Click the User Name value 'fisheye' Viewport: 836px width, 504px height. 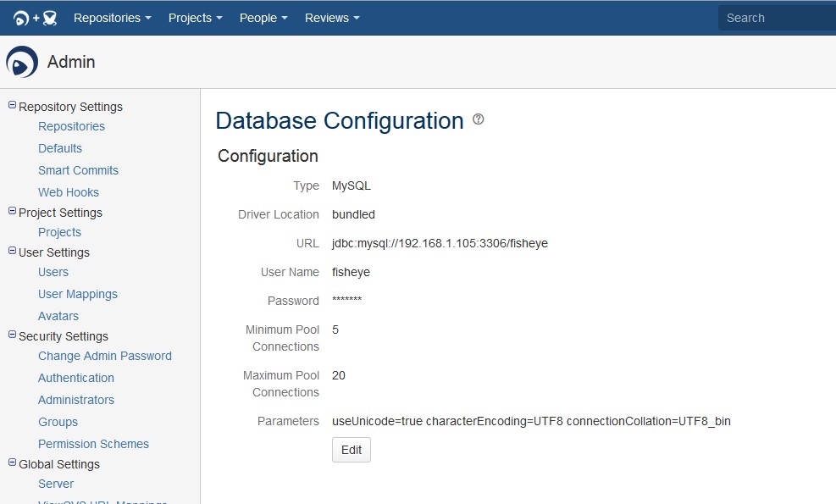click(351, 272)
